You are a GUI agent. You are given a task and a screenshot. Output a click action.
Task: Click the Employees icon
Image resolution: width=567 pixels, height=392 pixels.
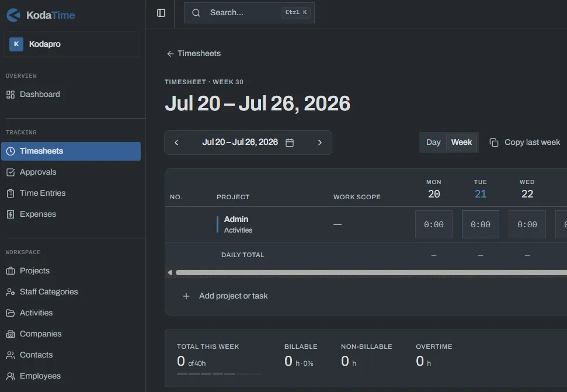[x=11, y=376]
